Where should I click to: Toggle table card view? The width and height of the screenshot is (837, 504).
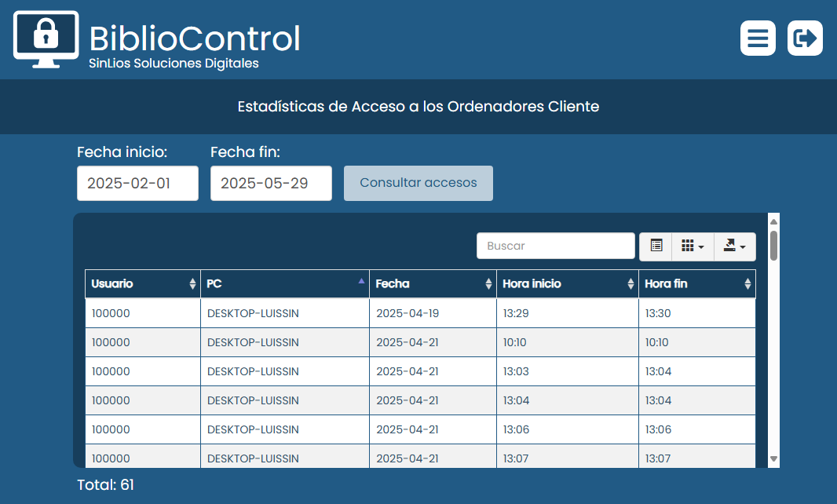coord(656,246)
